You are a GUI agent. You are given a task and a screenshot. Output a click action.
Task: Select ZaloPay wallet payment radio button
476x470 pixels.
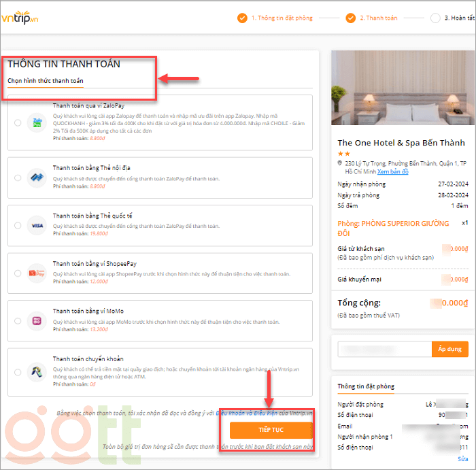pyautogui.click(x=18, y=123)
